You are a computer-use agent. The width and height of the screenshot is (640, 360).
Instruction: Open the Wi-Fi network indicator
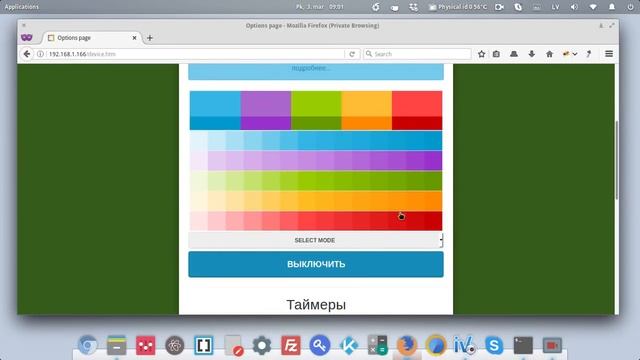593,7
